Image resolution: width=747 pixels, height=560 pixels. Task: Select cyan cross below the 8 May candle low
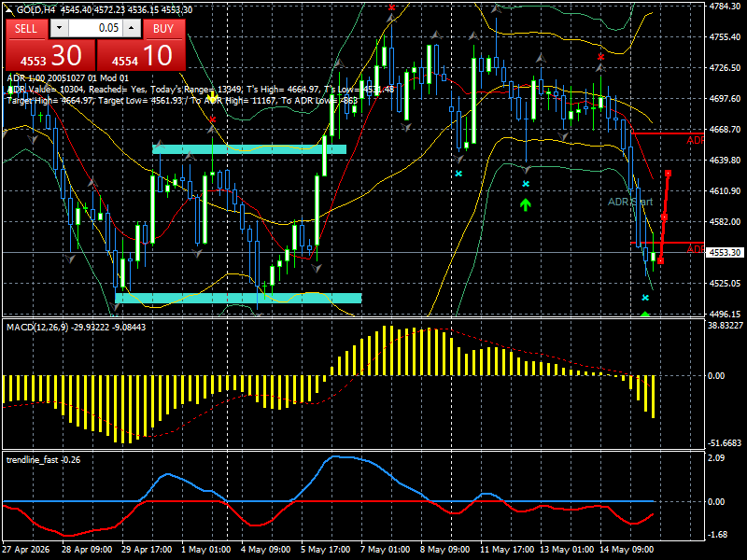458,174
